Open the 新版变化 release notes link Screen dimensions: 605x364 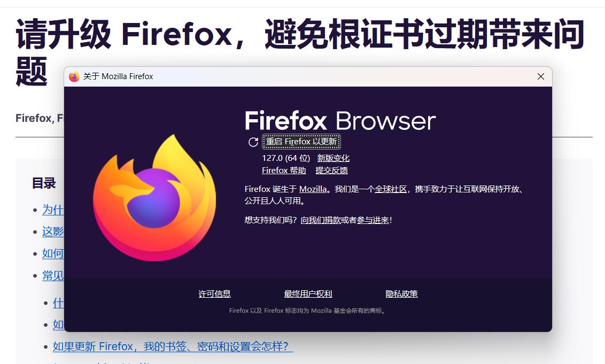[333, 158]
